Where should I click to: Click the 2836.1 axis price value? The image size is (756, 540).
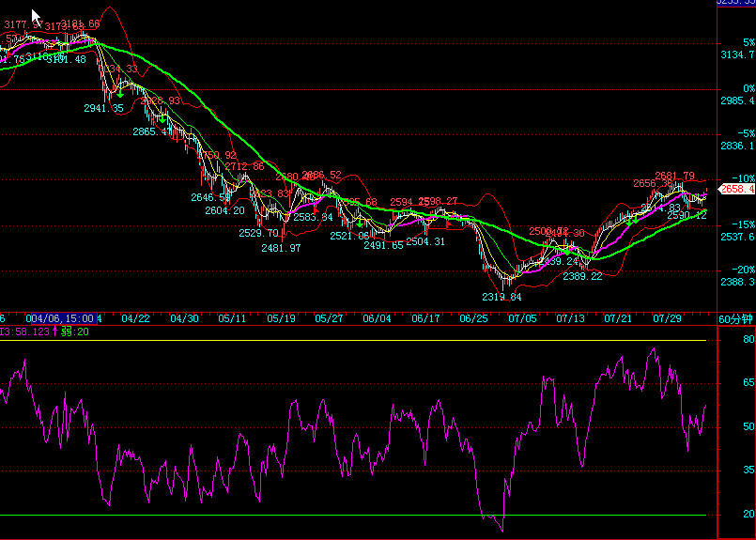tap(737, 146)
